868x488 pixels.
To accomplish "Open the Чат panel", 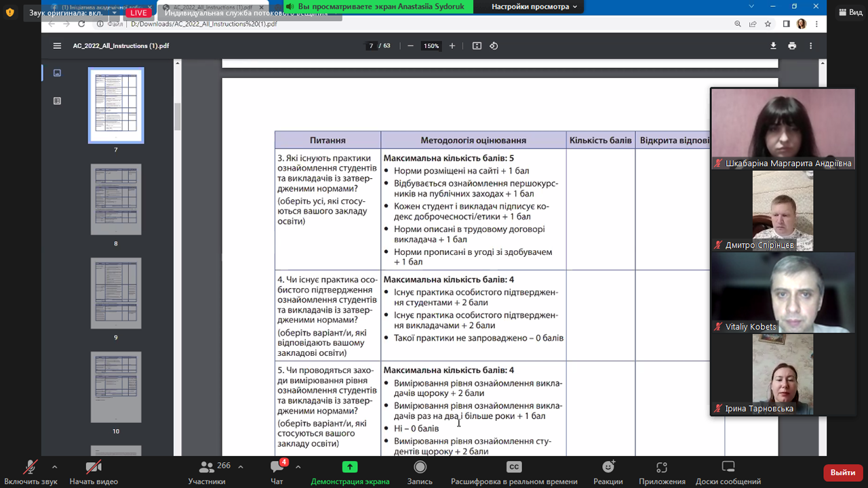I will tap(277, 472).
